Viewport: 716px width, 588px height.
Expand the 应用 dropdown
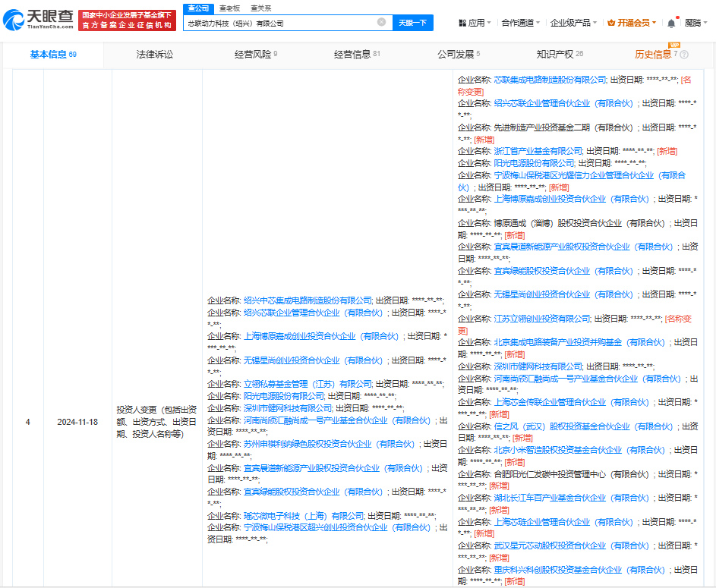pyautogui.click(x=475, y=23)
